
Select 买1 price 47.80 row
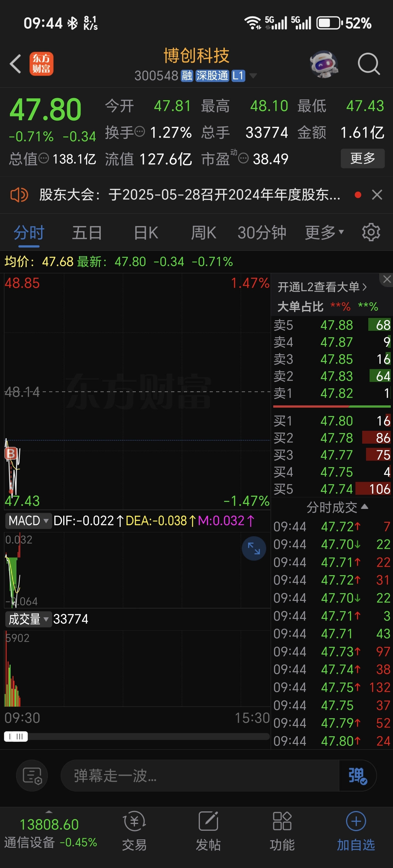pyautogui.click(x=332, y=421)
